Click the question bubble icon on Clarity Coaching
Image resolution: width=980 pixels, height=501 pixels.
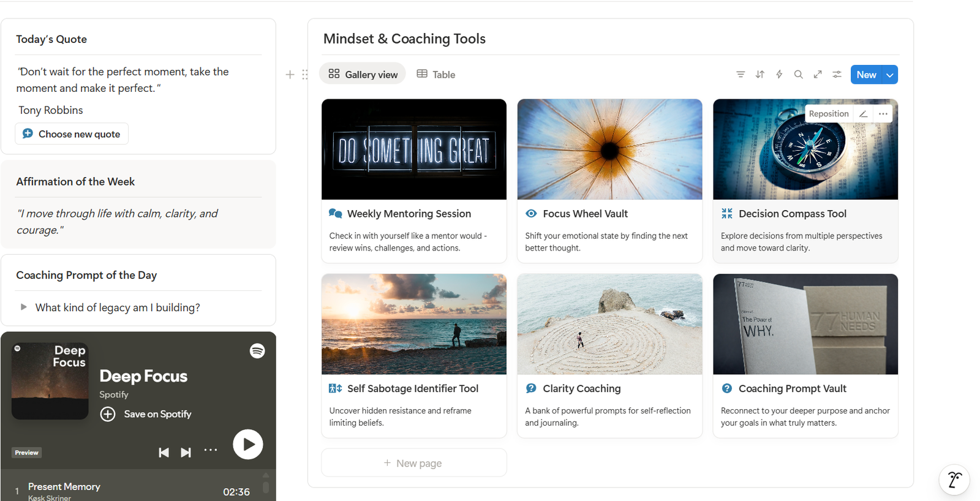(531, 388)
